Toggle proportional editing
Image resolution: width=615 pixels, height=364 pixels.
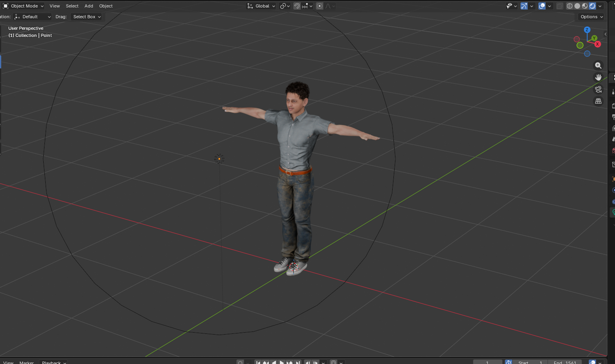click(319, 6)
